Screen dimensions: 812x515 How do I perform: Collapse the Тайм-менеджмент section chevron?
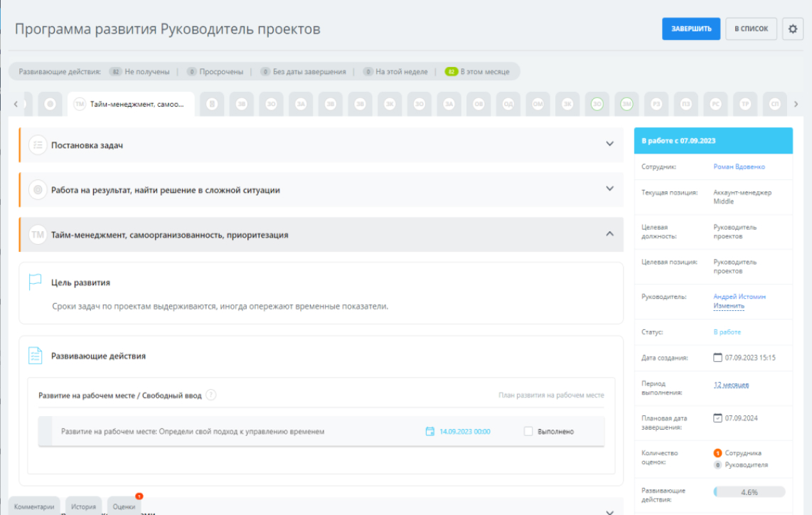coord(609,234)
